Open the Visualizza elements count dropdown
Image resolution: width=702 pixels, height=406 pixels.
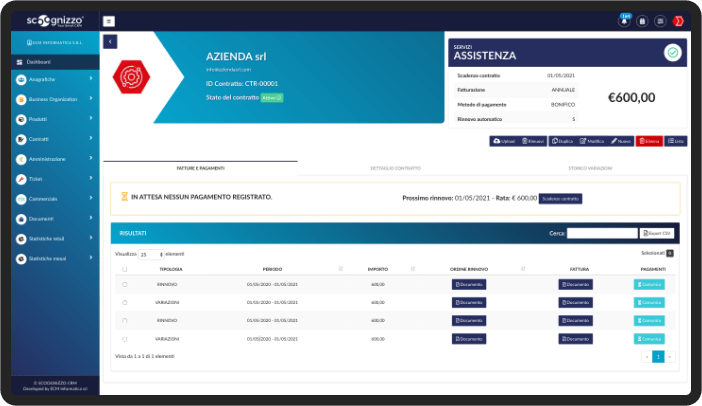[151, 254]
